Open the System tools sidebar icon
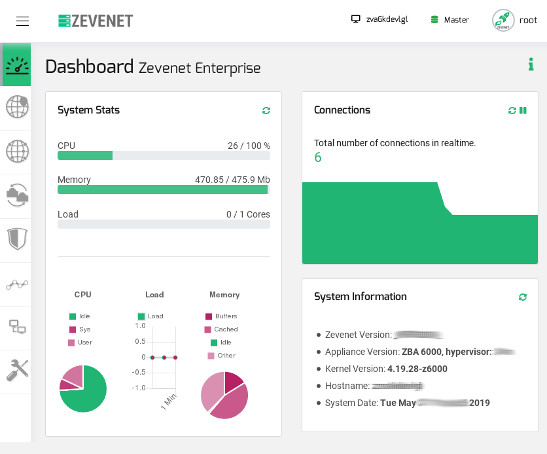 click(x=17, y=370)
